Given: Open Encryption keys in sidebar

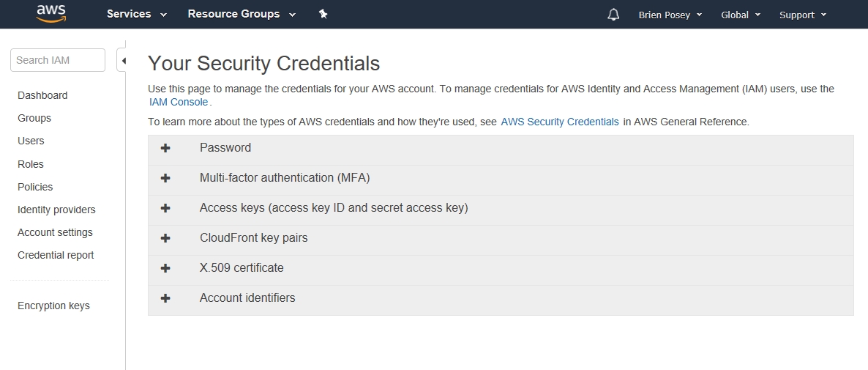Looking at the screenshot, I should [x=53, y=306].
